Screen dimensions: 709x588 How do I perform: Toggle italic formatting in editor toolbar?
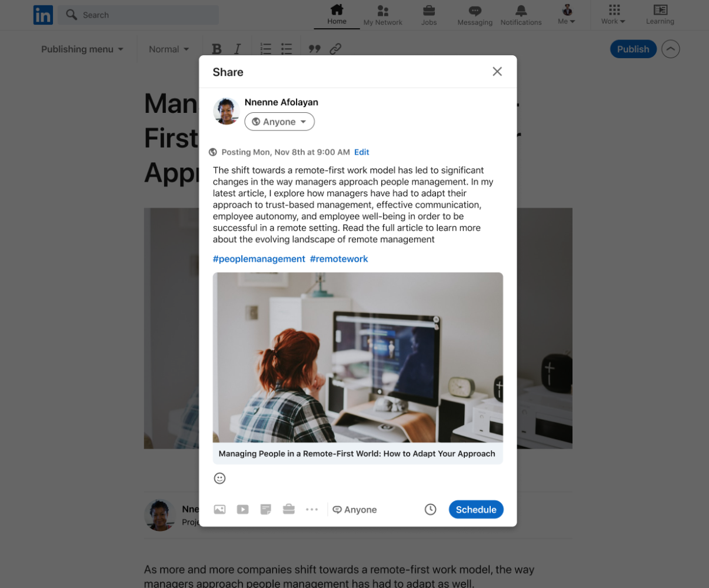[237, 49]
